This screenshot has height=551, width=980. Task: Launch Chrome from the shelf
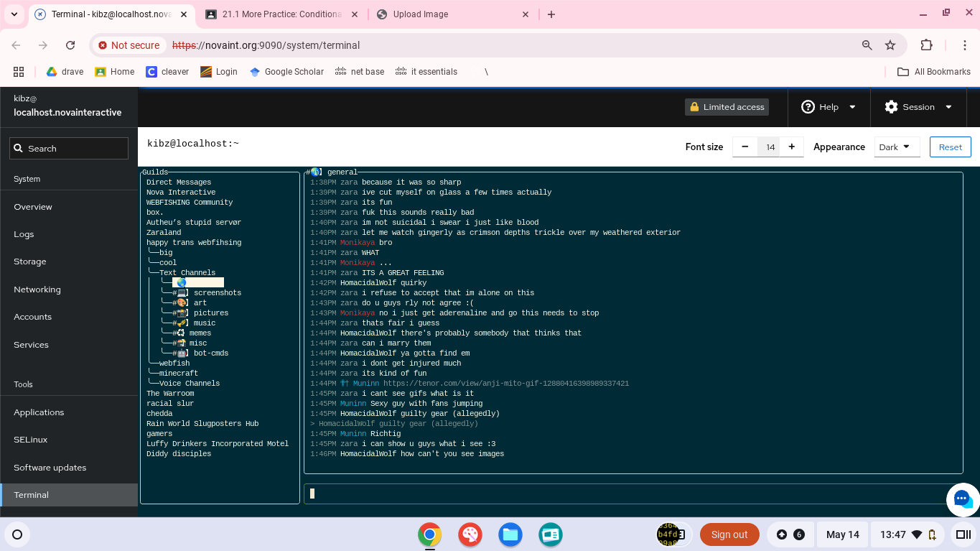tap(430, 534)
